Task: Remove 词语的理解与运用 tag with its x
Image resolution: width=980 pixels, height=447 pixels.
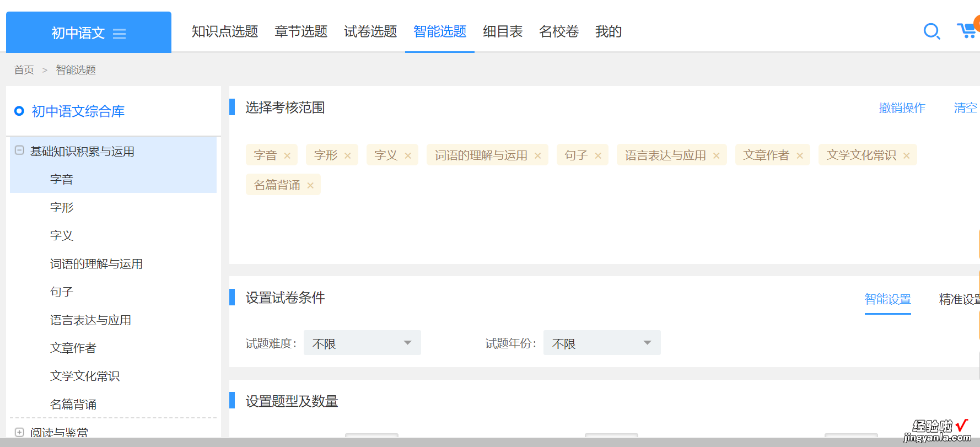Action: click(538, 156)
